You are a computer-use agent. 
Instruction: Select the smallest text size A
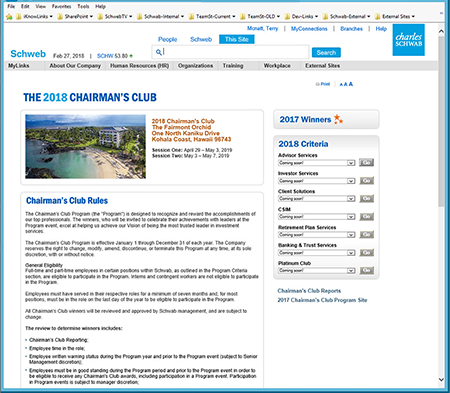[x=341, y=85]
